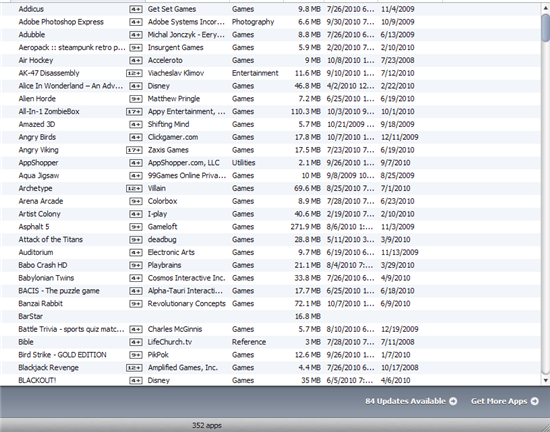Click the Reference genre cell
This screenshot has width=550, height=432.
pos(249,342)
